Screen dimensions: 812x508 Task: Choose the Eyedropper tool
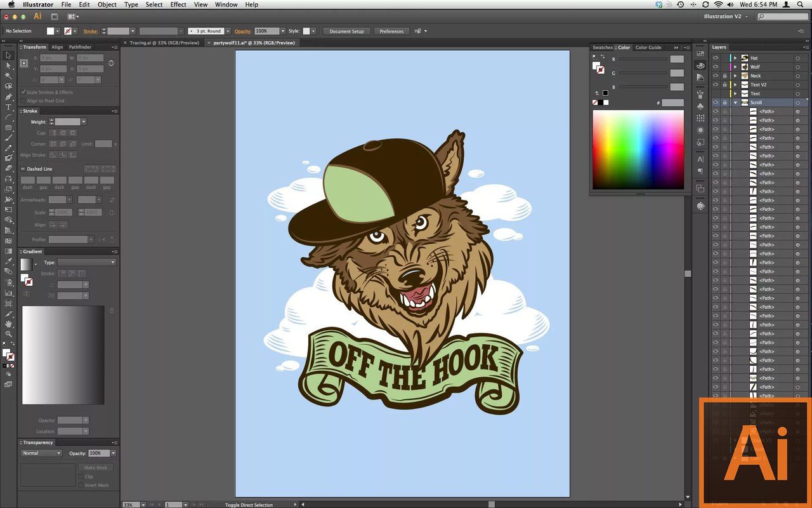[x=9, y=261]
